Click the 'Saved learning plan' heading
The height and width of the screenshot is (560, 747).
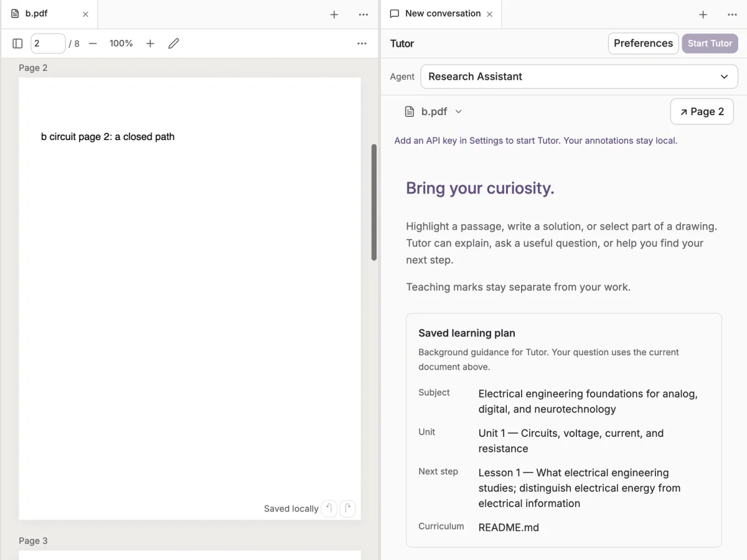click(x=467, y=333)
